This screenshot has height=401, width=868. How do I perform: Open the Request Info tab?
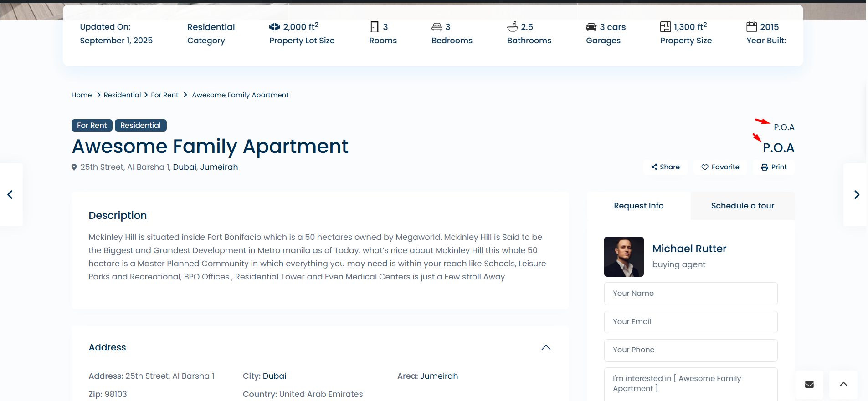pyautogui.click(x=638, y=206)
